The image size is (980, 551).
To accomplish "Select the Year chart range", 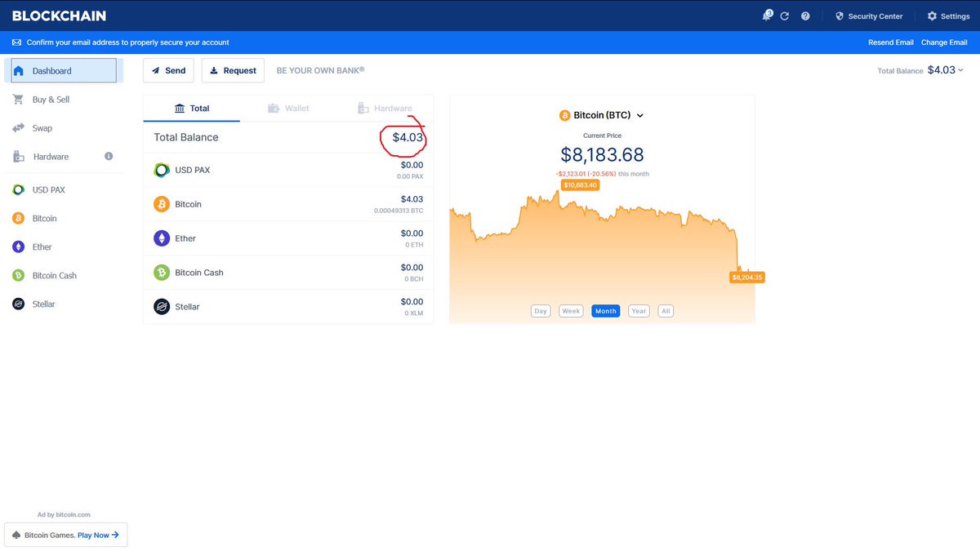I will pyautogui.click(x=639, y=311).
